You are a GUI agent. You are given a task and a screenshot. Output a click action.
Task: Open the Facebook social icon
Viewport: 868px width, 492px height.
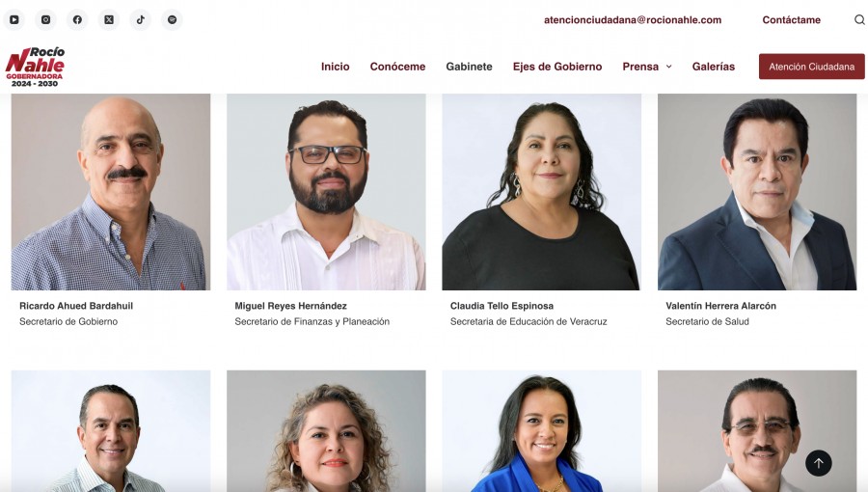77,20
